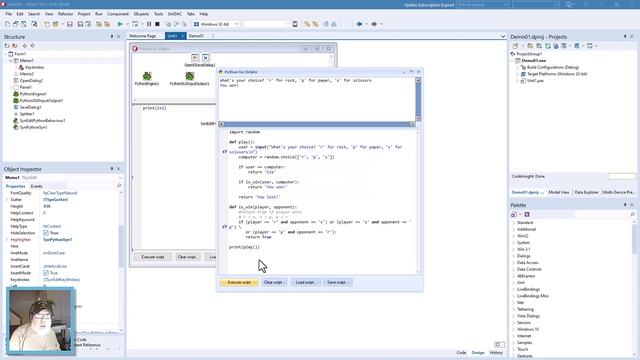The image size is (640, 360).
Task: Toggle the HideSelection True checkbox
Action: [46, 233]
